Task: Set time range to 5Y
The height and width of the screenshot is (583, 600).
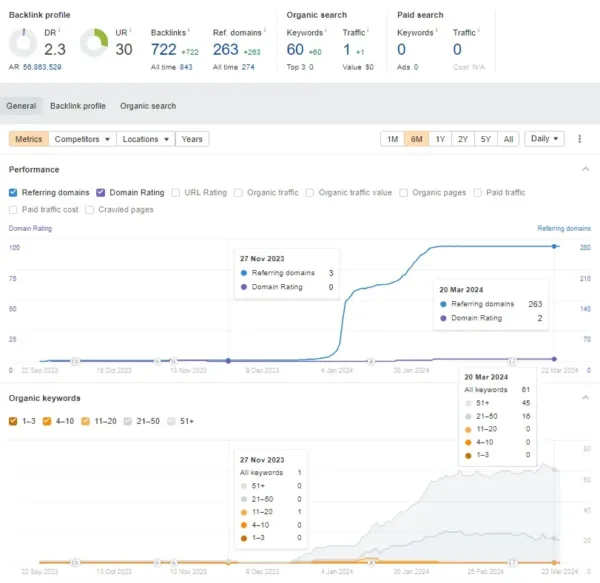Action: pos(486,139)
